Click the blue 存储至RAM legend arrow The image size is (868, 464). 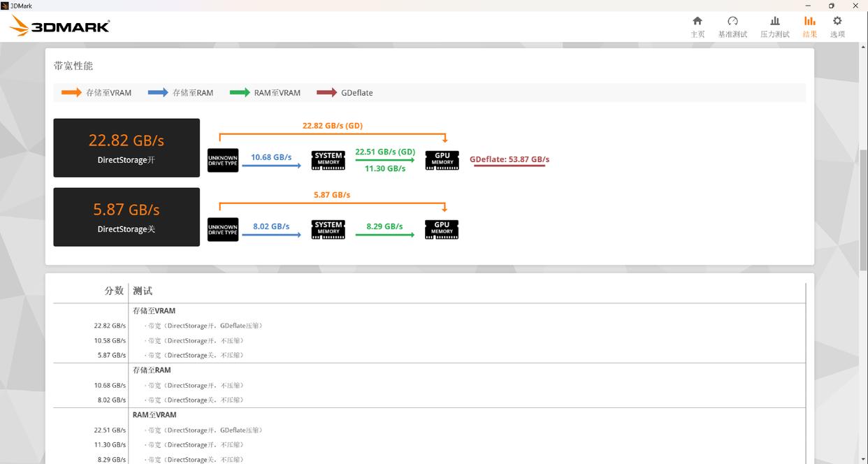click(158, 92)
